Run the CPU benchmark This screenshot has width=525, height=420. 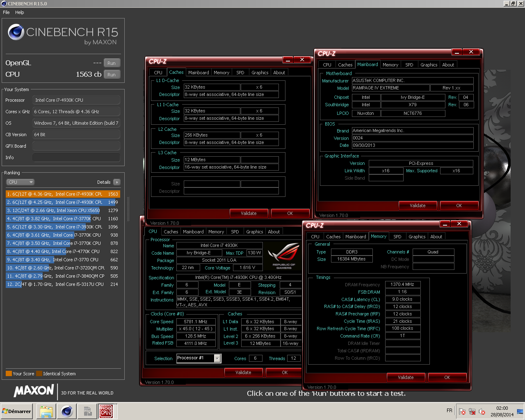112,75
